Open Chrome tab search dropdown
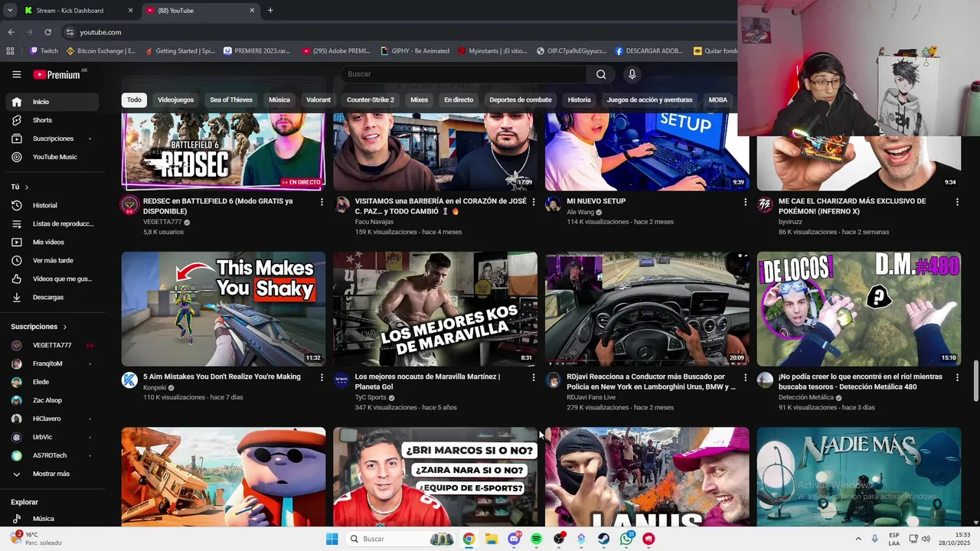Screen dimensions: 980x551 pos(10,10)
